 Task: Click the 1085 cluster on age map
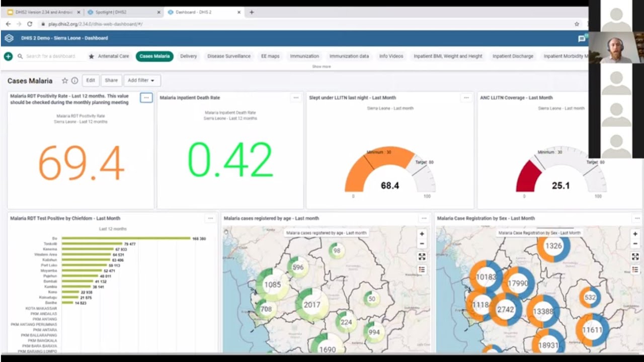point(272,285)
